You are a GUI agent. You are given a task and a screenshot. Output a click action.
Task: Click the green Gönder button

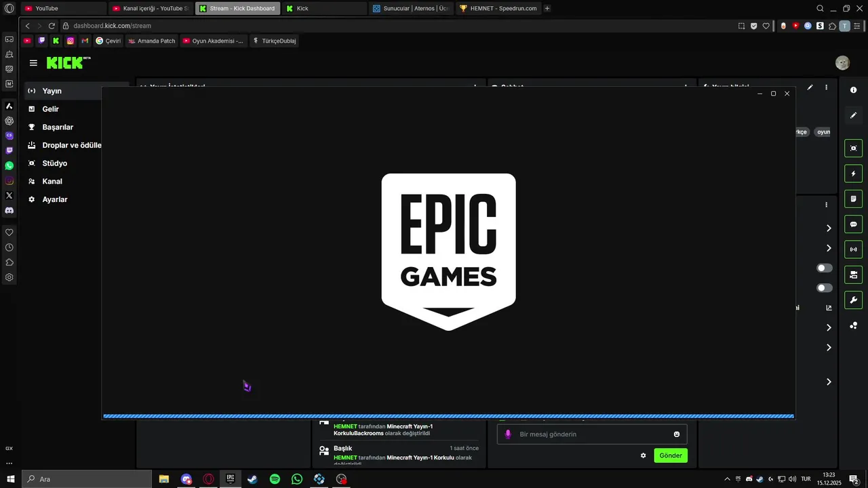coord(671,455)
